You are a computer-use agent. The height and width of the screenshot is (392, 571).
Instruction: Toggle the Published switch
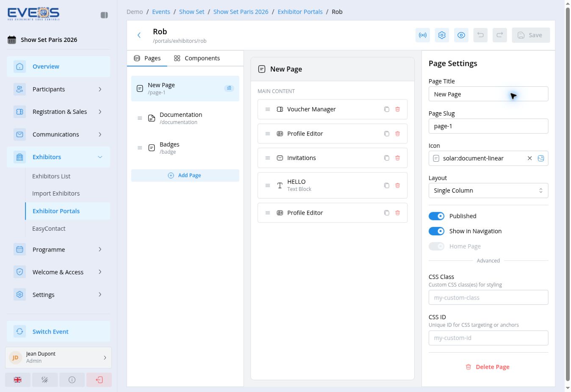[436, 216]
